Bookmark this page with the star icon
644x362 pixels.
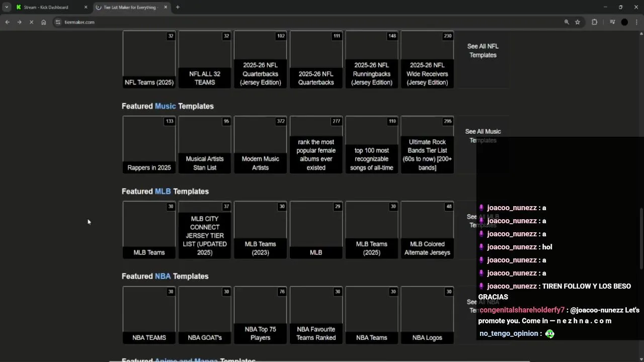(578, 22)
